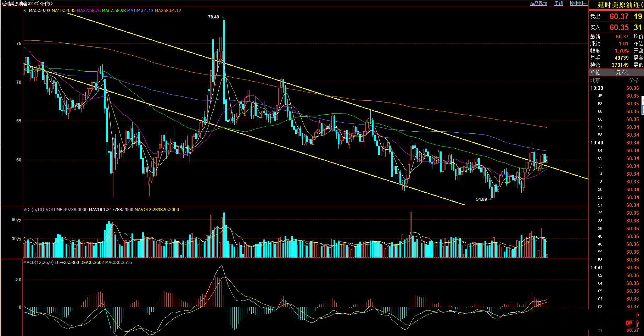This screenshot has height=336, width=644.
Task: Click the 总手 value 49739
Action: point(622,58)
